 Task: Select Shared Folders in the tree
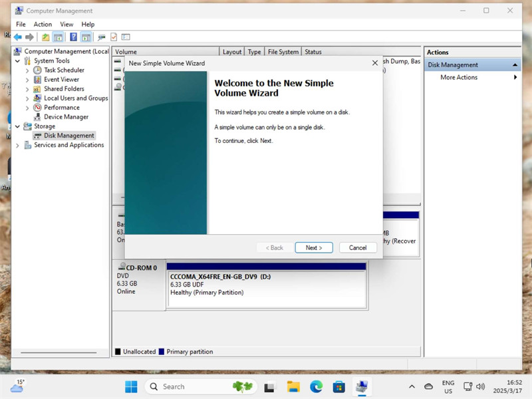[x=64, y=89]
